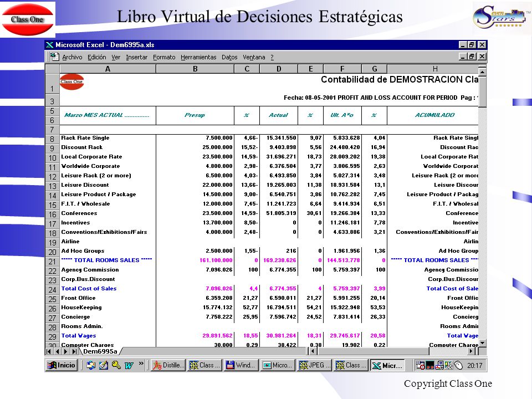
Task: Open the Inicio start button
Action: 61,365
